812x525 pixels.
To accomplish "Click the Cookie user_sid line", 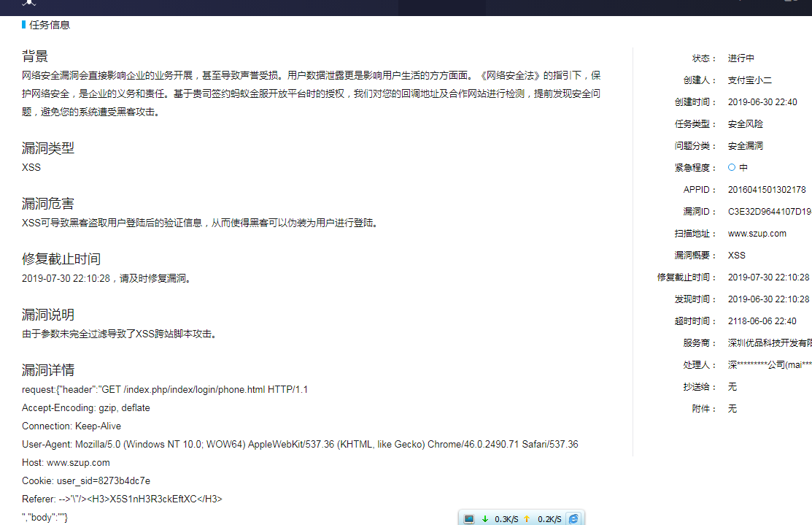I will click(86, 481).
